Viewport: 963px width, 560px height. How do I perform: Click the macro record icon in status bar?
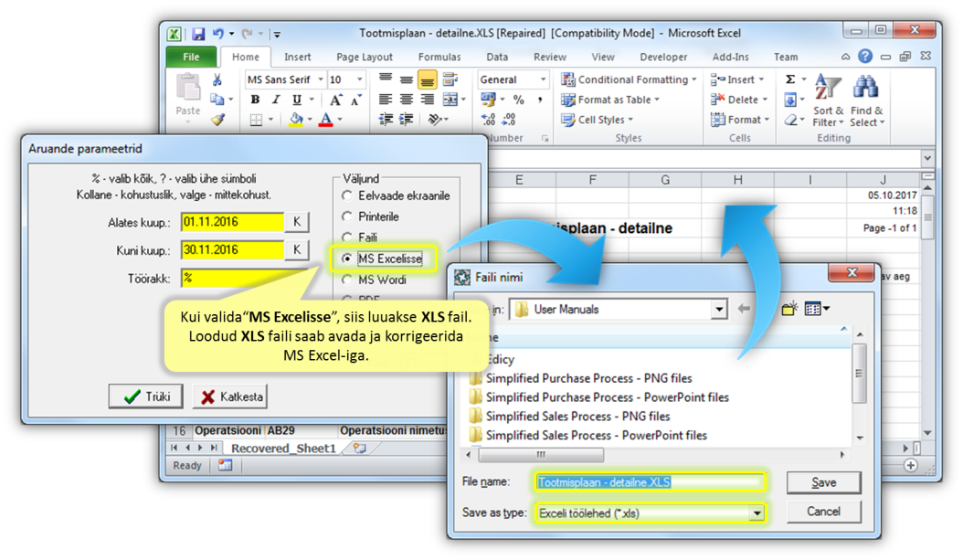[x=226, y=465]
